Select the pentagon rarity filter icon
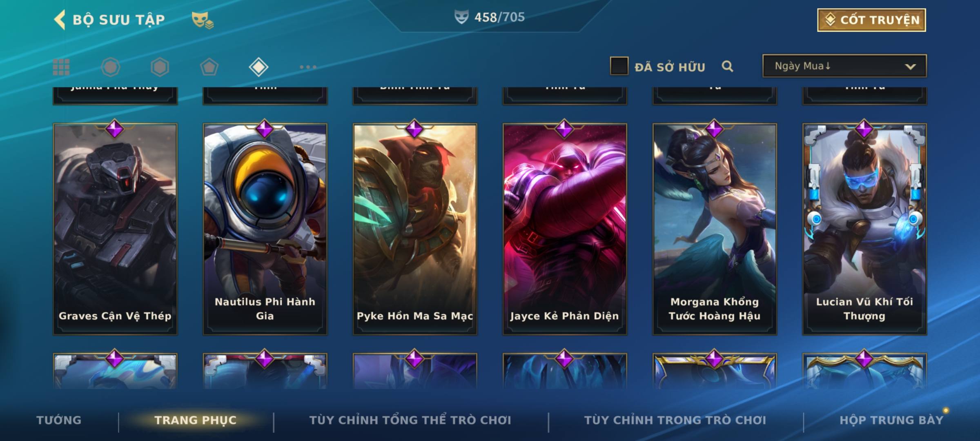 click(209, 67)
